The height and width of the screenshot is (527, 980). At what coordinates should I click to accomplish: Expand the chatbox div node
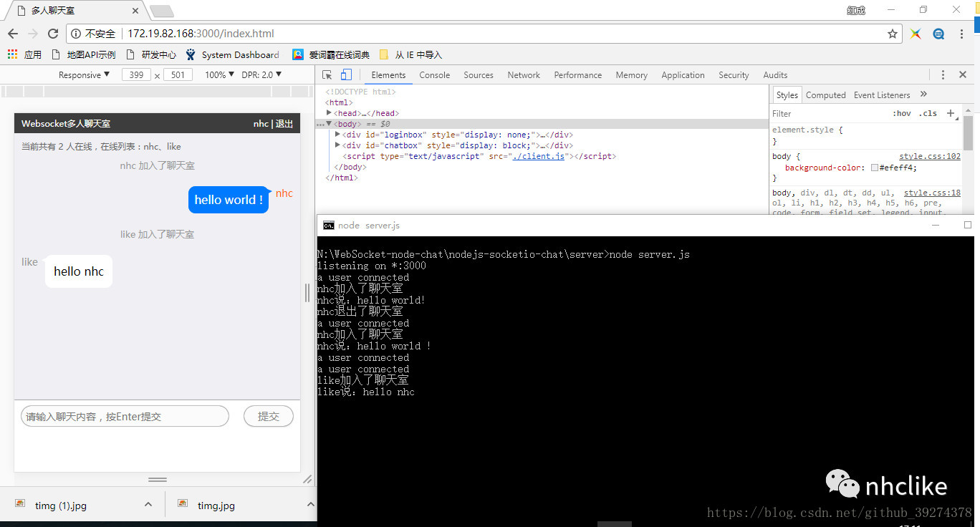338,145
